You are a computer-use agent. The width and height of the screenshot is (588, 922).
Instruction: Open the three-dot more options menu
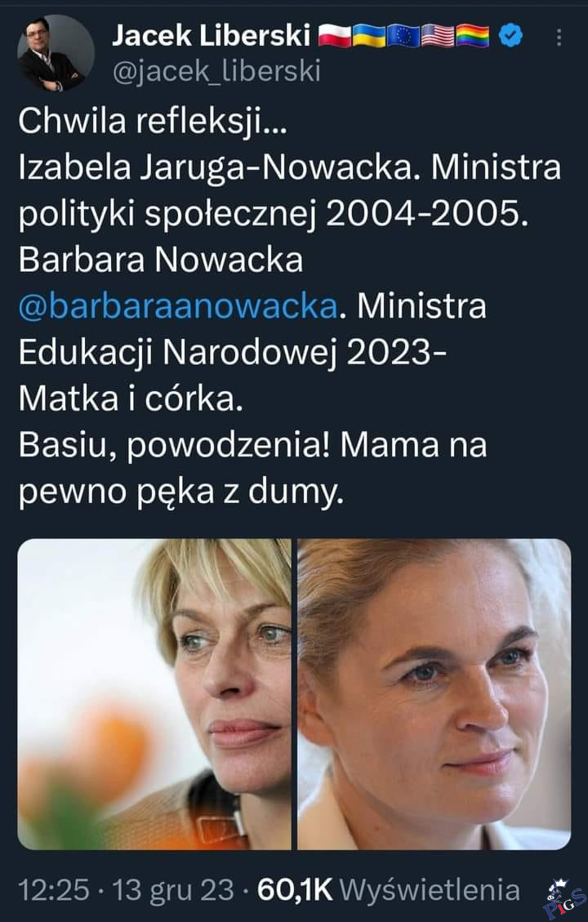click(559, 38)
